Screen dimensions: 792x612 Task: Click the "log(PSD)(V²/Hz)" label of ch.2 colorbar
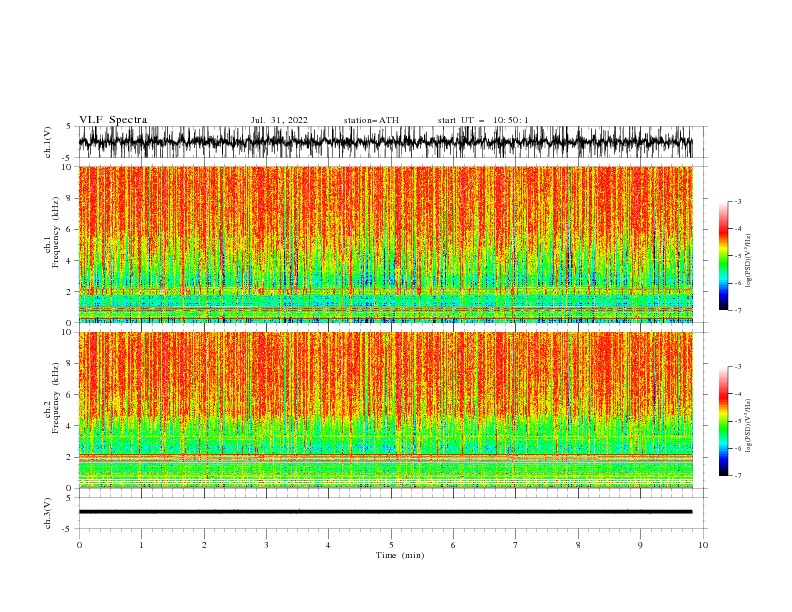point(748,426)
